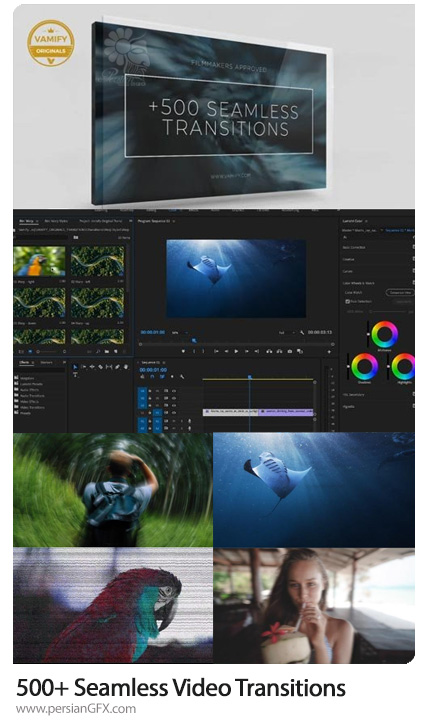
Task: Open Program monitor settings wrench
Action: (302, 332)
